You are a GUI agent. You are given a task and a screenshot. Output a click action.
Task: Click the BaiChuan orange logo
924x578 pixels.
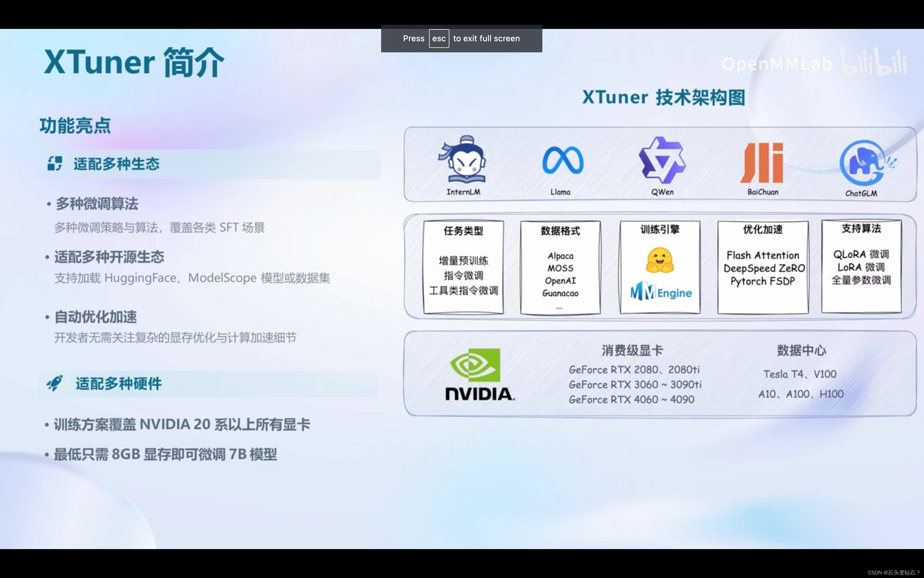[x=762, y=163]
